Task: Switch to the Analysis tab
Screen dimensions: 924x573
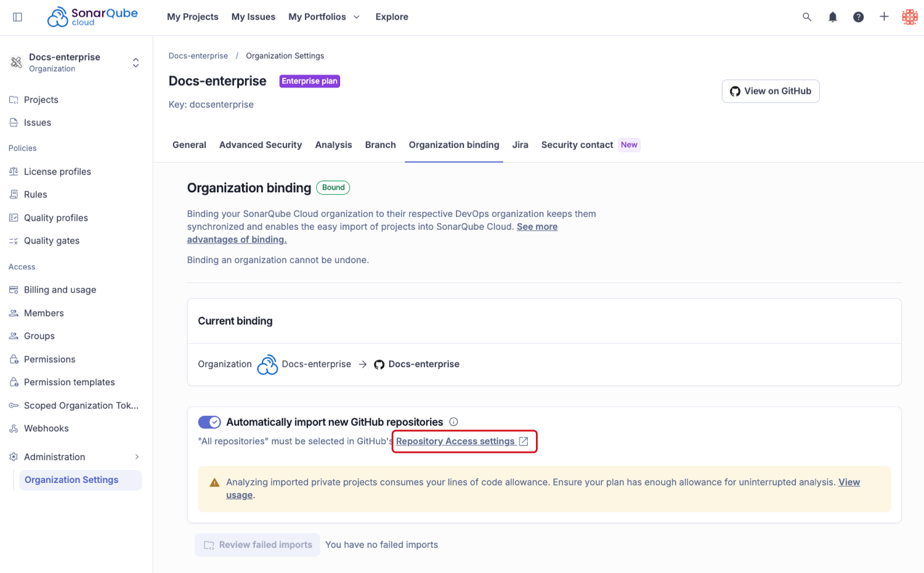Action: click(333, 145)
